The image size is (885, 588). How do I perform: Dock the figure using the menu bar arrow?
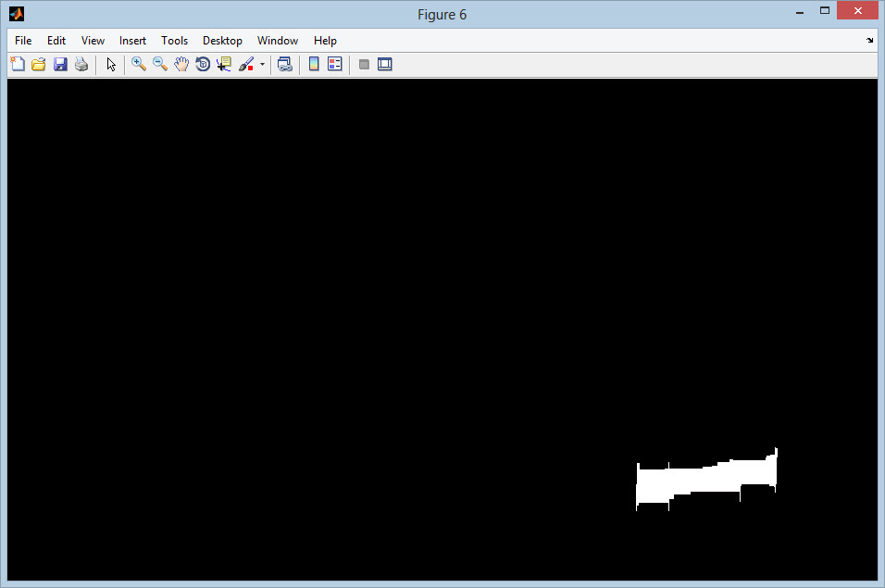point(870,40)
